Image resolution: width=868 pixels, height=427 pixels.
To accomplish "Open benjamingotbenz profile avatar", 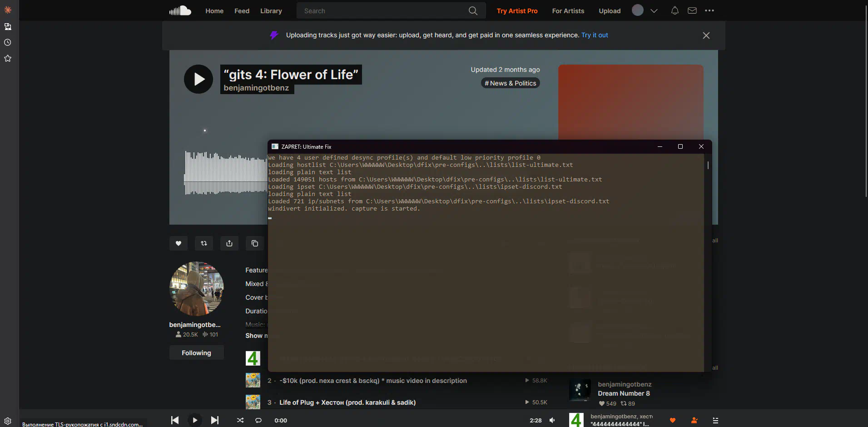I will pyautogui.click(x=197, y=289).
